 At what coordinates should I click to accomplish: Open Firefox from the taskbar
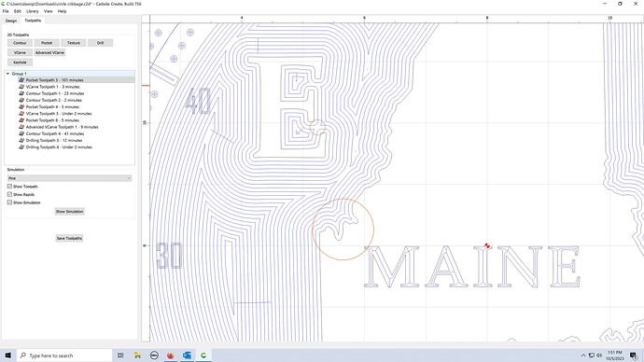coord(171,355)
